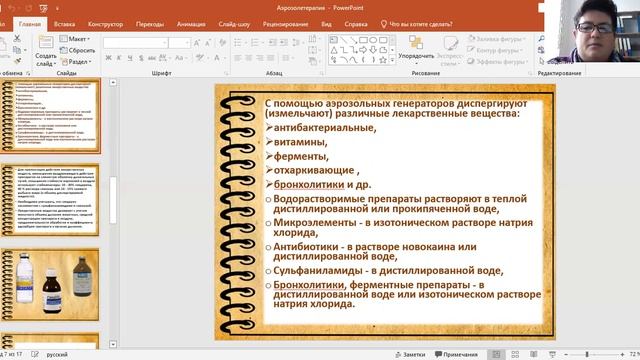Open the Анимация tab
This screenshot has width=640, height=360.
(x=191, y=24)
